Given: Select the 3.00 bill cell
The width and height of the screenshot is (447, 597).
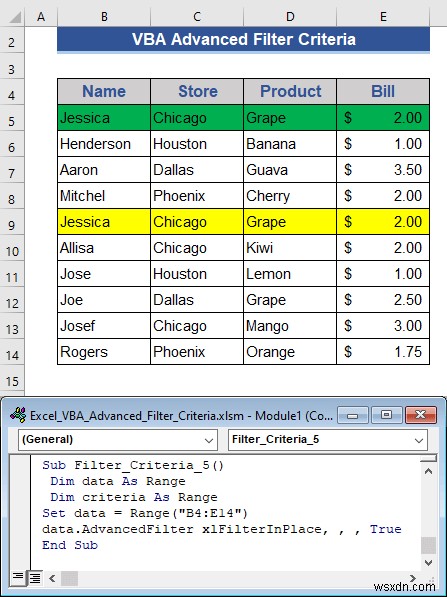Looking at the screenshot, I should pyautogui.click(x=383, y=326).
